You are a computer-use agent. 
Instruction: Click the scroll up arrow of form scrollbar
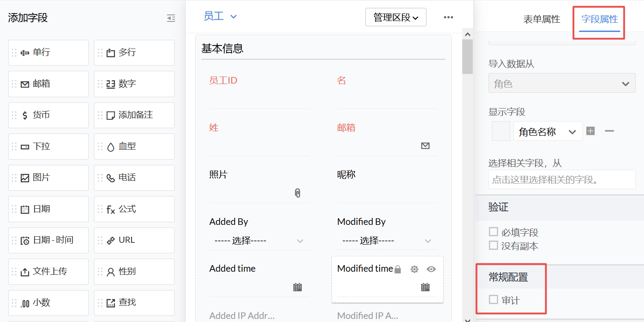coord(467,34)
